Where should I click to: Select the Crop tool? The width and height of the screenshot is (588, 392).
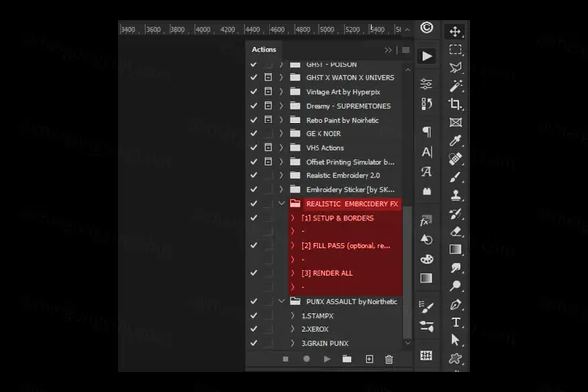(456, 104)
